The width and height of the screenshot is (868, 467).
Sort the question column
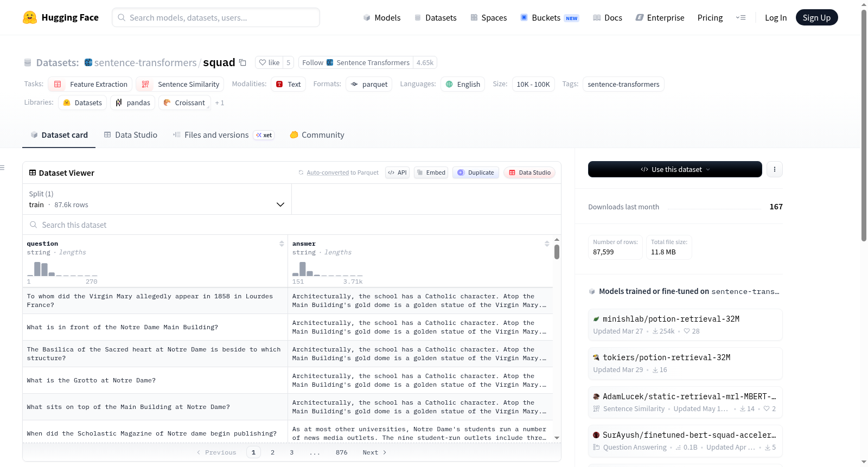tap(282, 244)
